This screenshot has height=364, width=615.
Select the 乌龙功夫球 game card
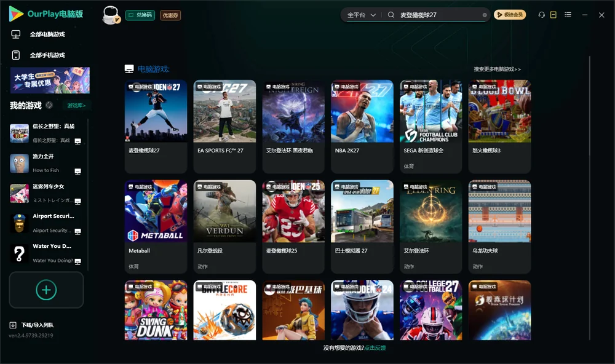click(499, 226)
